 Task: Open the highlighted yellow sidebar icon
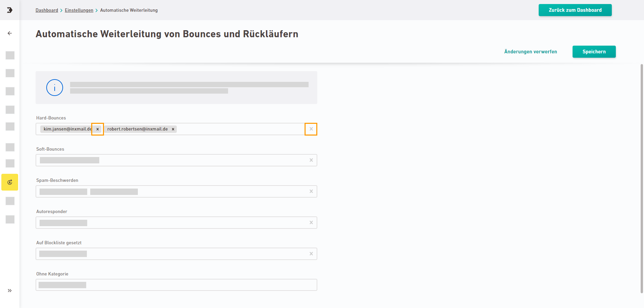pyautogui.click(x=10, y=182)
